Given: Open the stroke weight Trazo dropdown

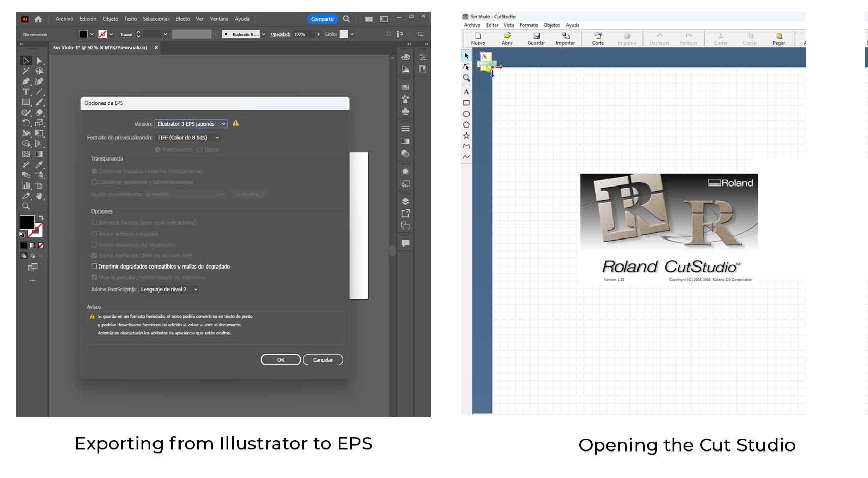Looking at the screenshot, I should (x=165, y=34).
